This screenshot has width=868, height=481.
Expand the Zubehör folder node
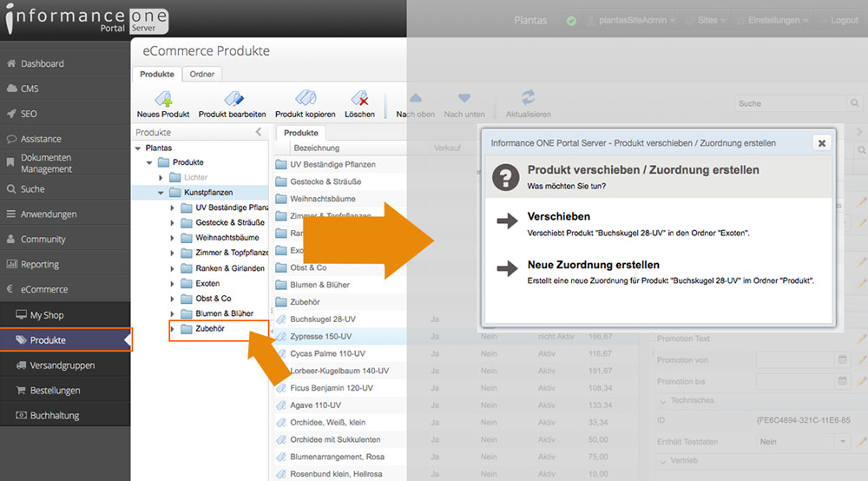[172, 328]
